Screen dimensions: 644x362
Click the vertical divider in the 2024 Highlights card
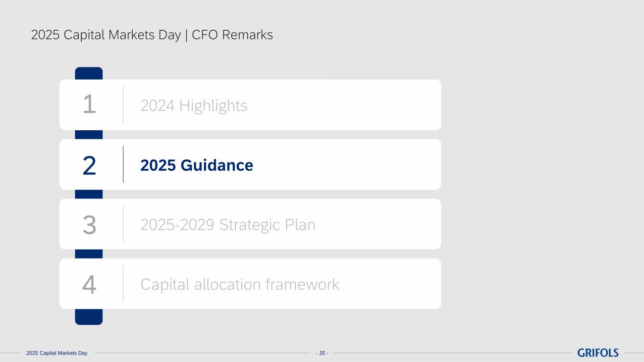point(123,105)
